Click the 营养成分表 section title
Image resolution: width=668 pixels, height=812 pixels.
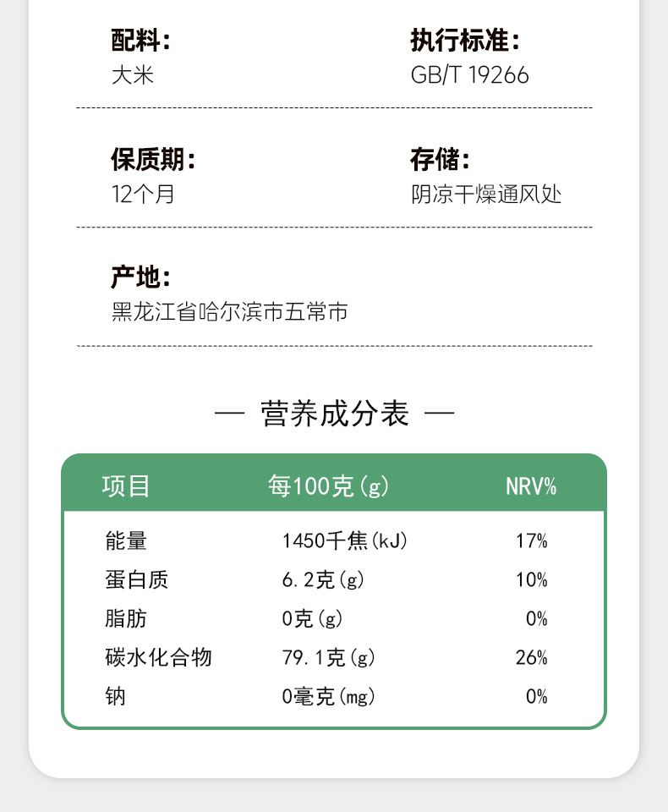[335, 414]
